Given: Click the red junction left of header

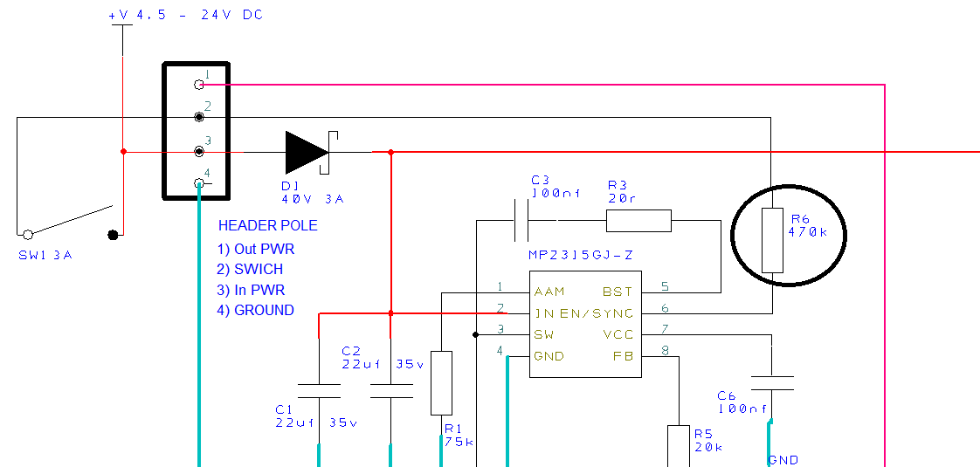Looking at the screenshot, I should point(123,151).
